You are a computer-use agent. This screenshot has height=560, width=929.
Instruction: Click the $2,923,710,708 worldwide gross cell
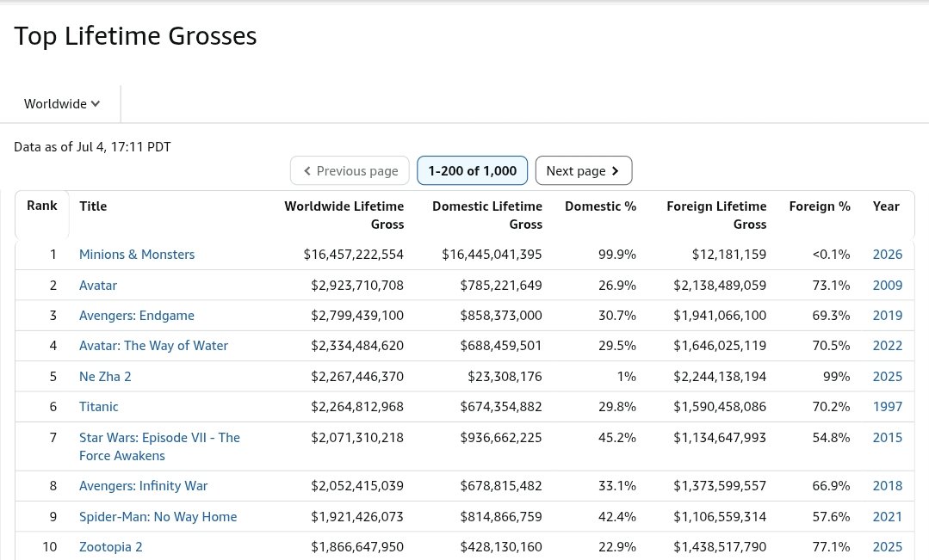357,285
